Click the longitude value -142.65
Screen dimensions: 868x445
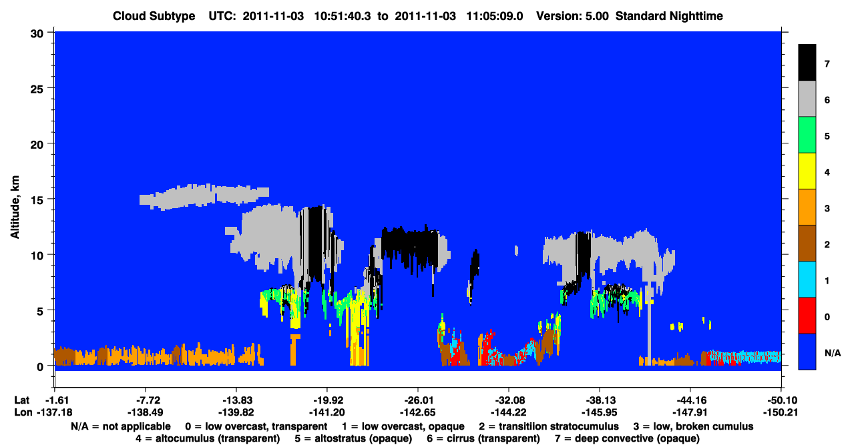pos(417,412)
